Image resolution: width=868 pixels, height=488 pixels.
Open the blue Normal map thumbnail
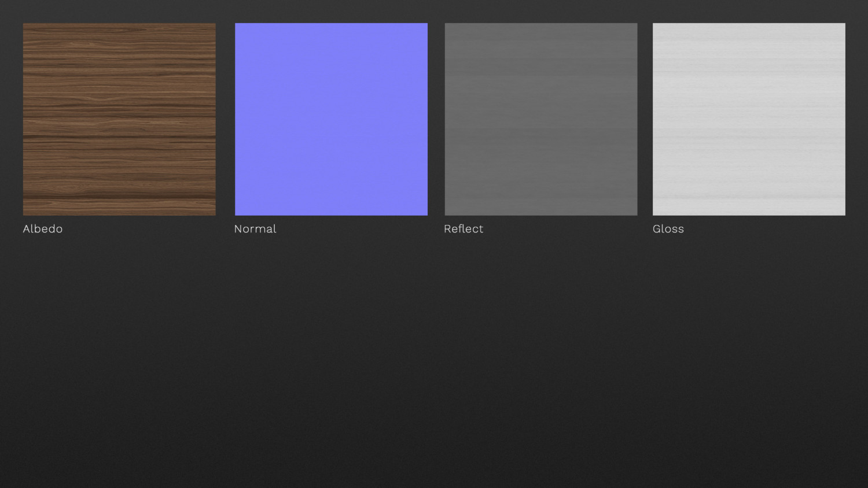[x=331, y=119]
